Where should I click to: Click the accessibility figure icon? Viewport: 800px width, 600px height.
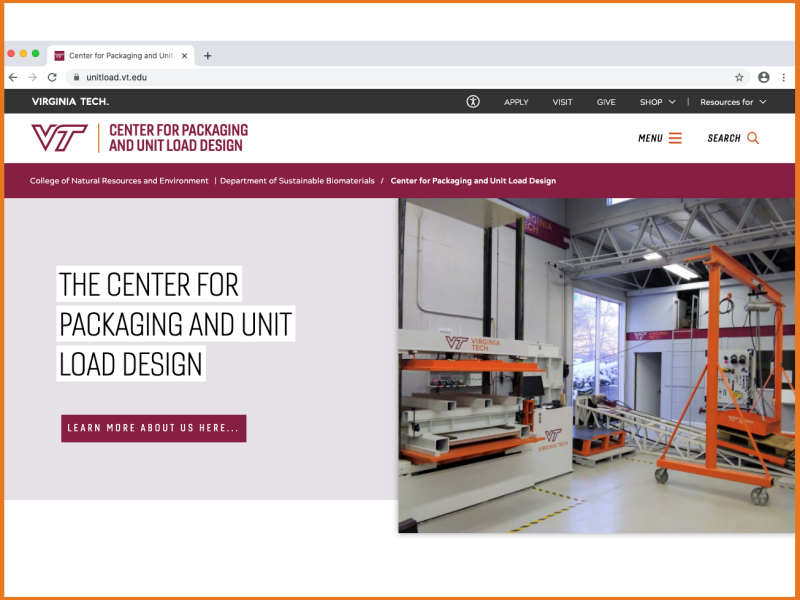pyautogui.click(x=473, y=102)
